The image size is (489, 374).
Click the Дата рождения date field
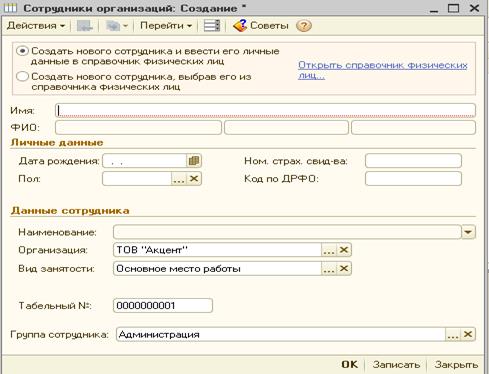tap(144, 161)
